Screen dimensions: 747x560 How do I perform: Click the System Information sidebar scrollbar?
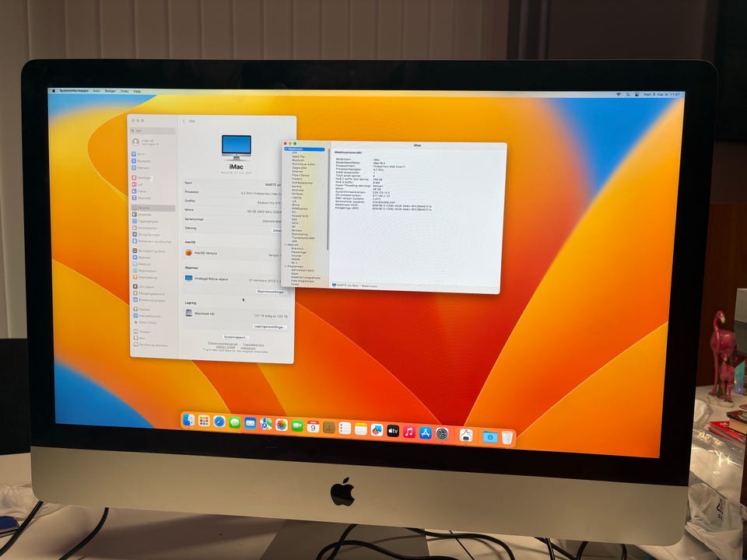328,199
